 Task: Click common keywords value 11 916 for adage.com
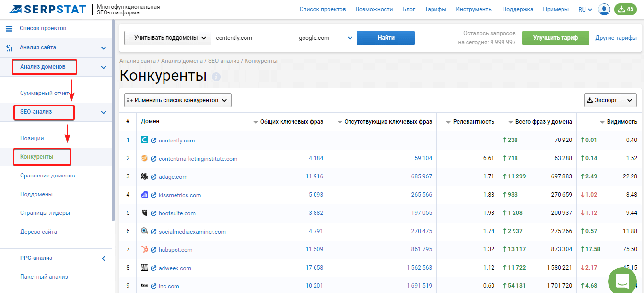[315, 177]
